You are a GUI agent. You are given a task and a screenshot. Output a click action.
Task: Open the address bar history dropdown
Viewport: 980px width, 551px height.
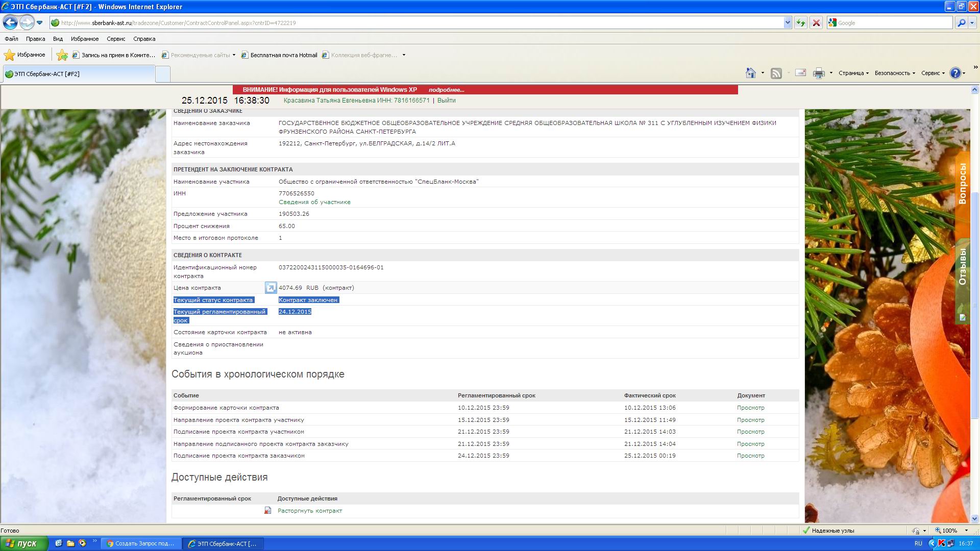pyautogui.click(x=787, y=22)
